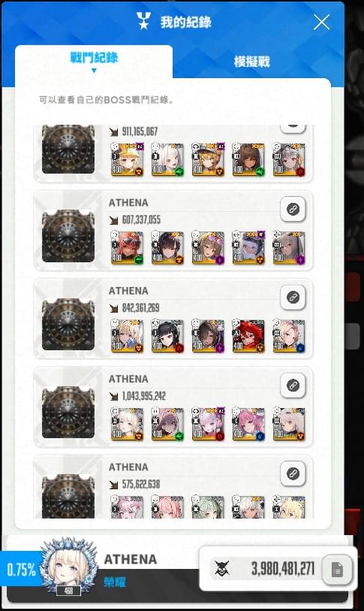Image resolution: width=364 pixels, height=611 pixels.
Task: Click the arrow under 戰鬥紀錄
Action: pyautogui.click(x=94, y=71)
